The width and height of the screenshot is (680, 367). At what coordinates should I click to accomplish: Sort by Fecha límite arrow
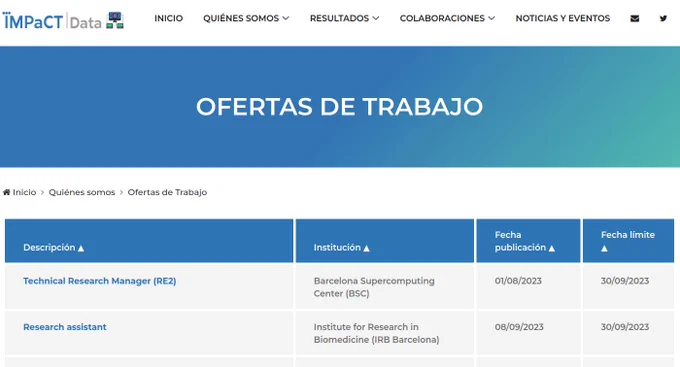point(604,249)
